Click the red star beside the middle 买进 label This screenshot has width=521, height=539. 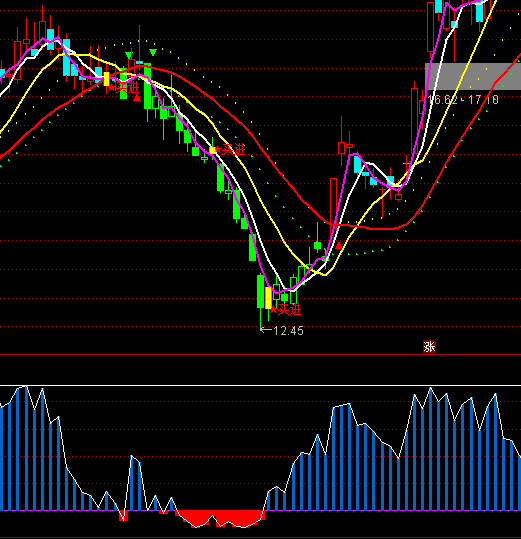(x=218, y=150)
